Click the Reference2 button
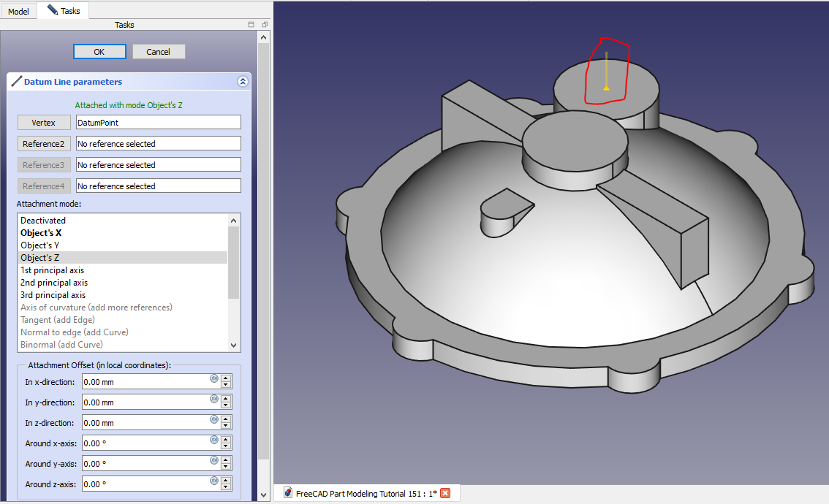The height and width of the screenshot is (504, 829). coord(44,144)
